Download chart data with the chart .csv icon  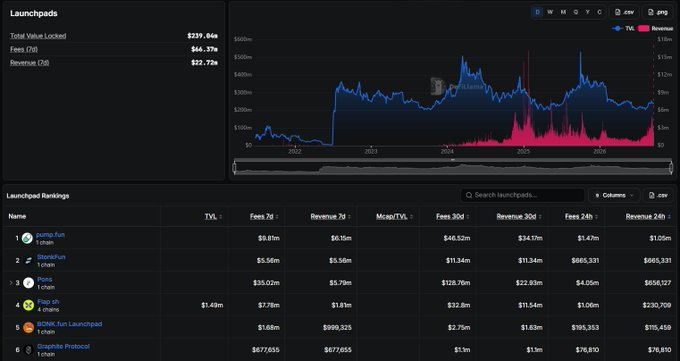click(624, 12)
